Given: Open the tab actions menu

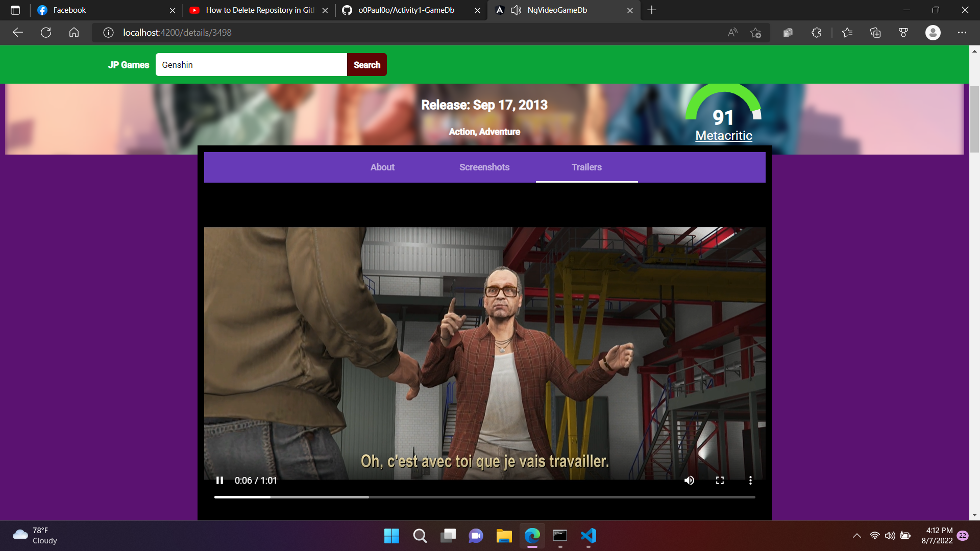Looking at the screenshot, I should click(15, 10).
